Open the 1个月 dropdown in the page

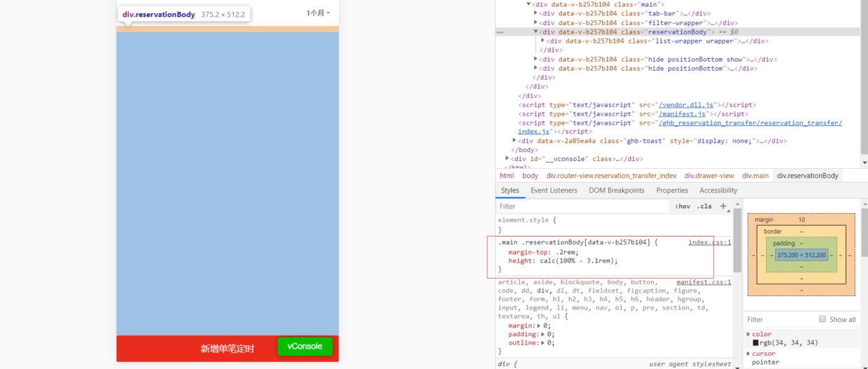click(318, 13)
